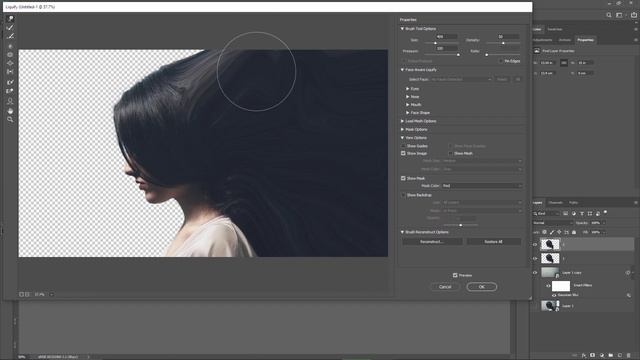Switch to the Adjustments tab
The height and width of the screenshot is (360, 640).
point(543,40)
